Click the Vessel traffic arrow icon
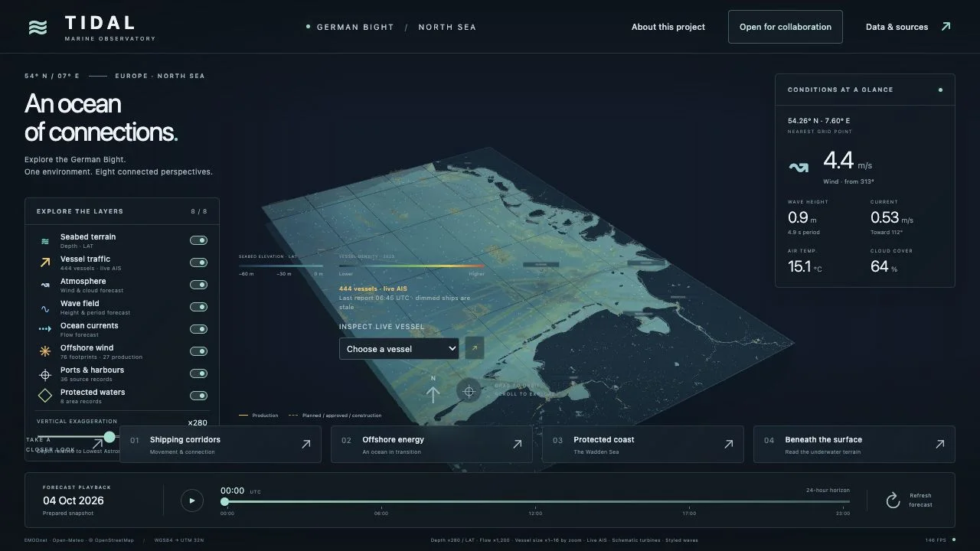 [45, 262]
